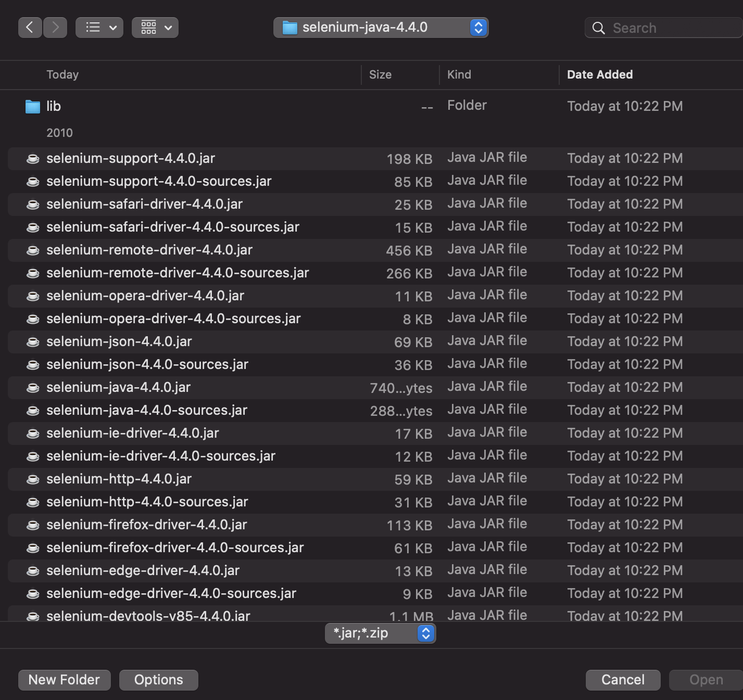Select file name selenium-support-4.4.0.jar

[131, 158]
